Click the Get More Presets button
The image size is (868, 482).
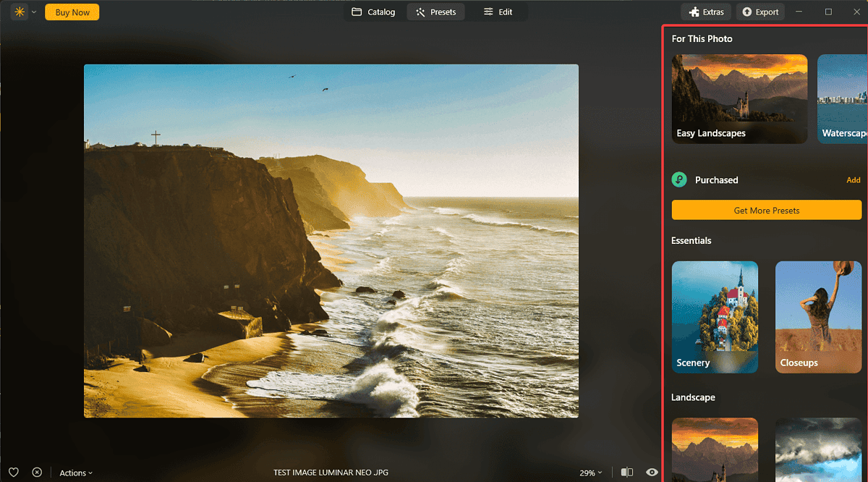[766, 211]
